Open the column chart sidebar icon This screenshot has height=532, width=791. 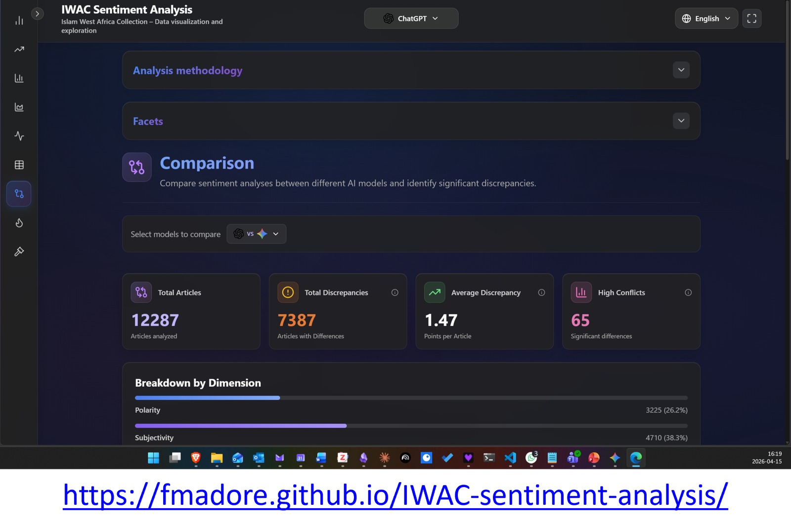tap(19, 78)
